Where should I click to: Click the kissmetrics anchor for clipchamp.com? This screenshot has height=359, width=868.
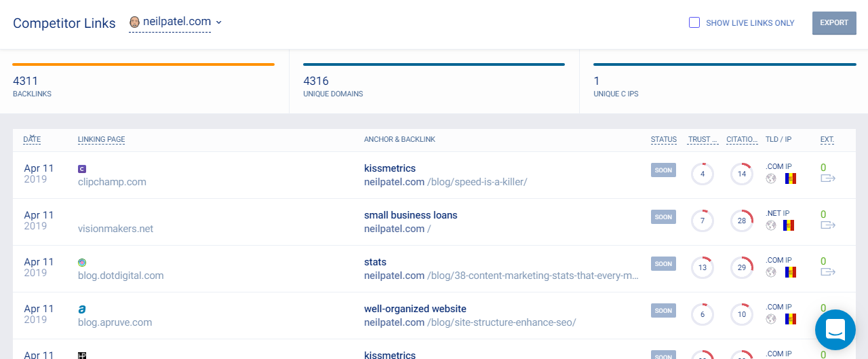point(390,168)
